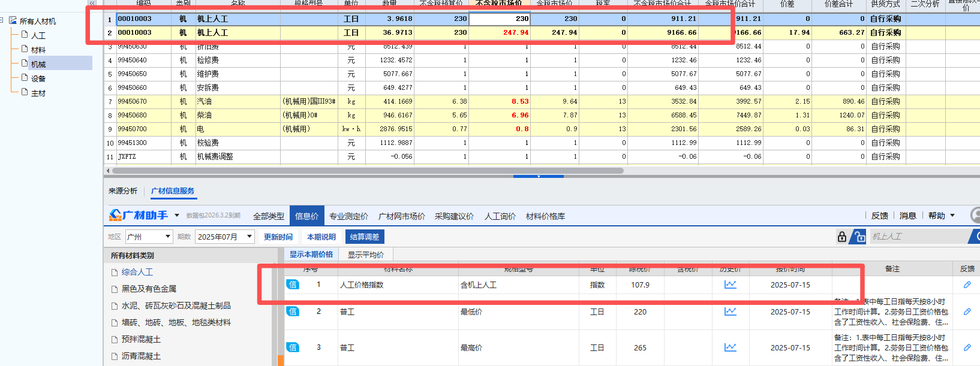Open history price chart for 普工 最低价
The width and height of the screenshot is (980, 366).
click(x=730, y=311)
